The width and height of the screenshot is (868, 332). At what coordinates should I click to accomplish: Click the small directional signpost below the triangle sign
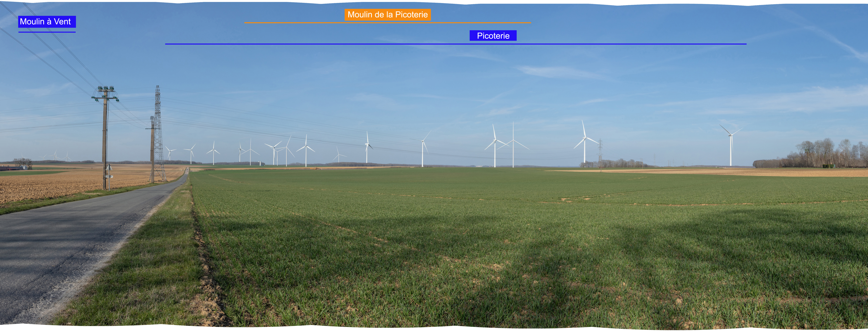pyautogui.click(x=109, y=176)
